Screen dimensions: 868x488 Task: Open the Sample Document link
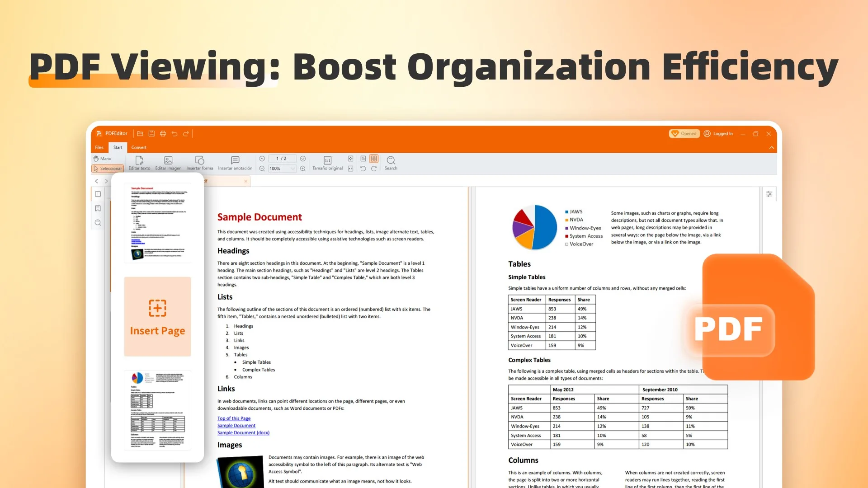[x=236, y=426]
